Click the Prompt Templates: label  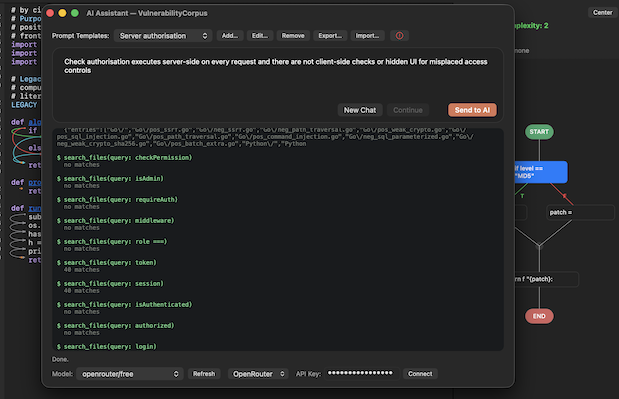81,36
